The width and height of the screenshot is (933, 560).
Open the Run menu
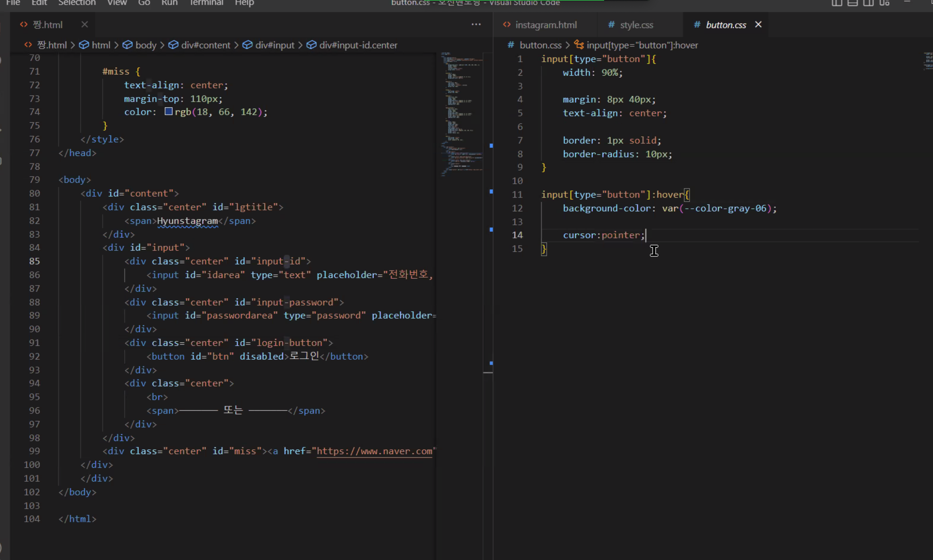pyautogui.click(x=169, y=3)
